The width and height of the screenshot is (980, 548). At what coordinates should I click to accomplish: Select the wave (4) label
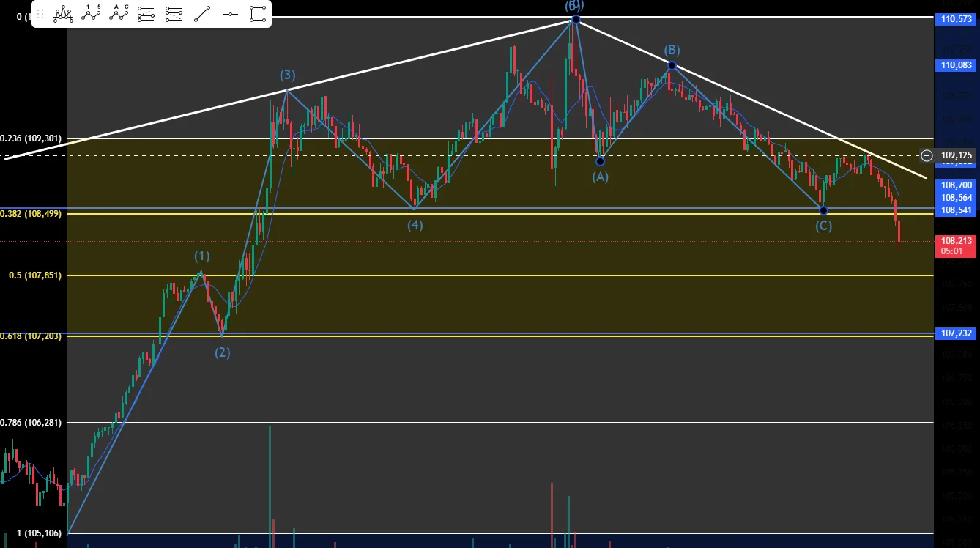click(415, 225)
